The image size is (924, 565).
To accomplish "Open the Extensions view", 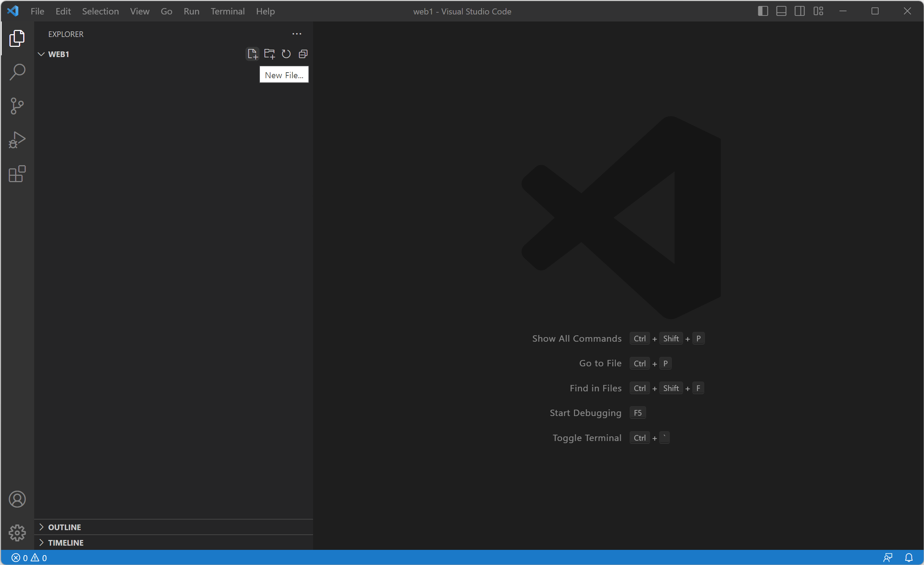I will click(17, 174).
